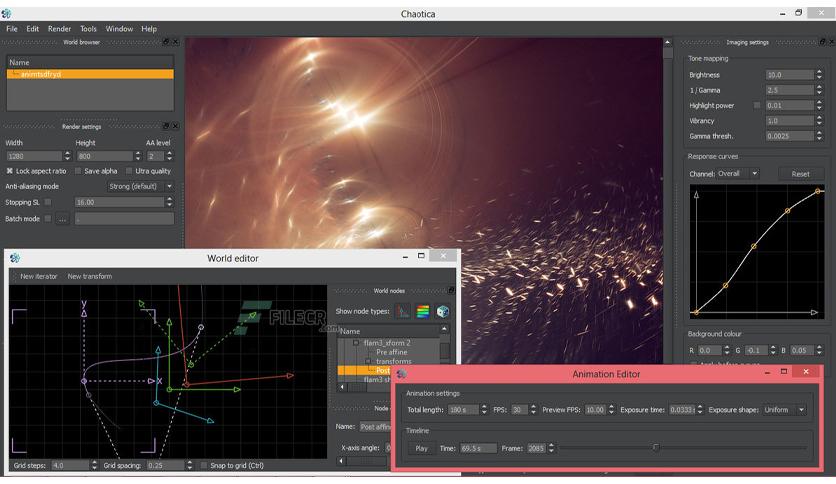
Task: Click the Total length spinner arrows
Action: [x=484, y=410]
